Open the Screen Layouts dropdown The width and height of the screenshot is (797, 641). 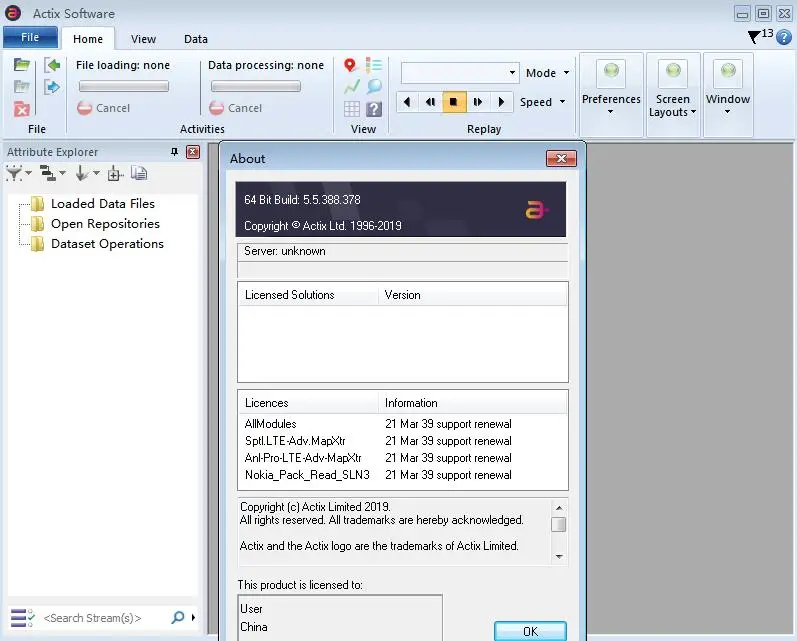673,94
